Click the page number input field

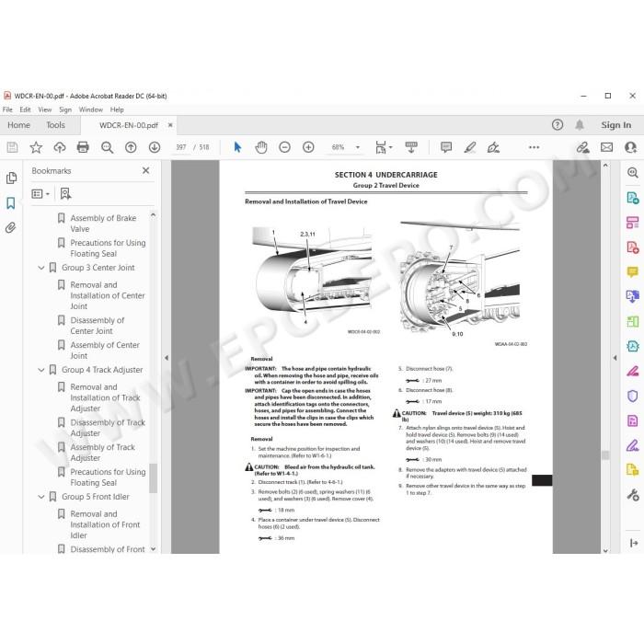181,147
